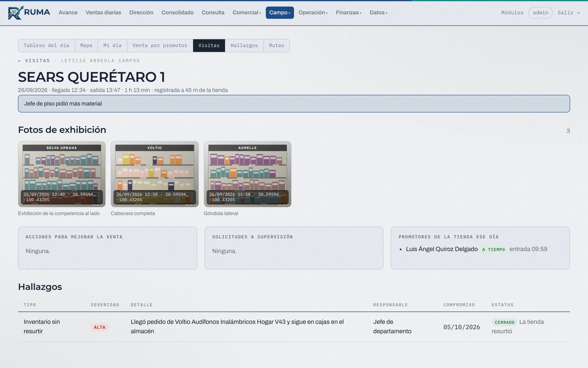
Task: Click the photo count '3'
Action: click(568, 131)
